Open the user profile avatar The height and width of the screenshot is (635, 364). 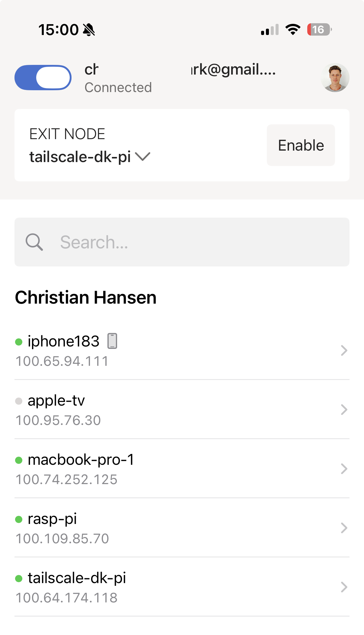(335, 78)
